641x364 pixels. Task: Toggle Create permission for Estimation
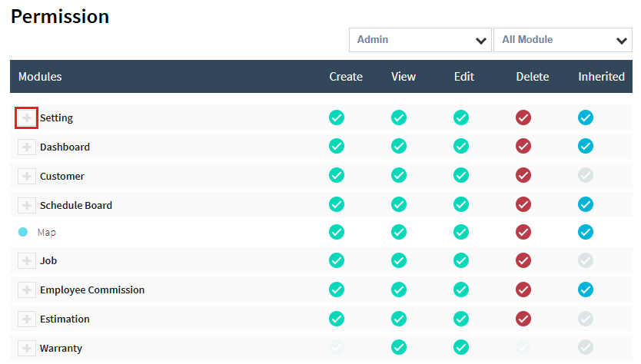(x=337, y=319)
